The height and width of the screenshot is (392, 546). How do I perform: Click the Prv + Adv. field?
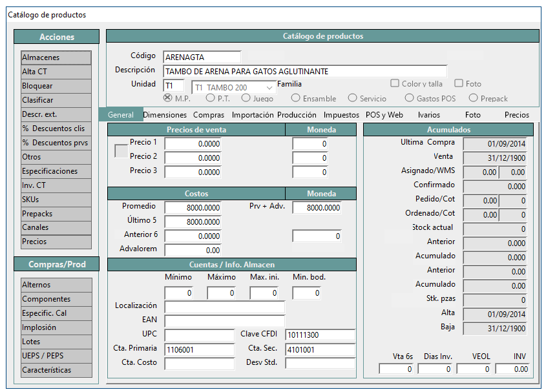point(317,208)
